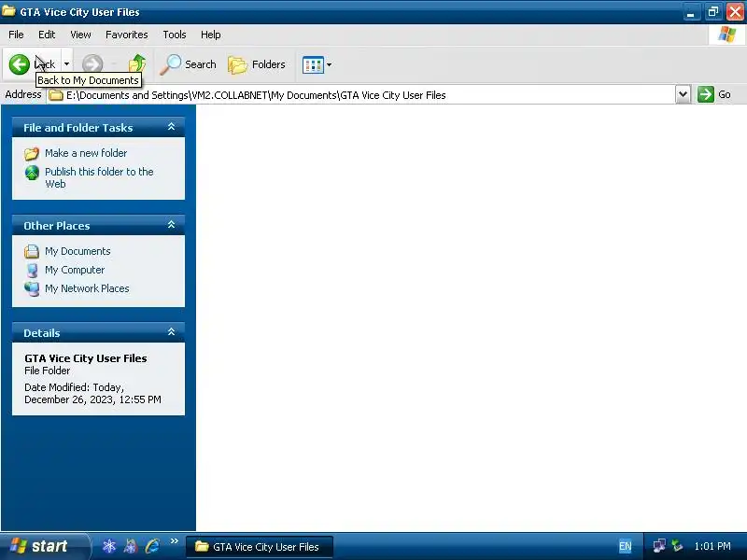This screenshot has height=560, width=747.
Task: Collapse the Details panel
Action: [172, 332]
